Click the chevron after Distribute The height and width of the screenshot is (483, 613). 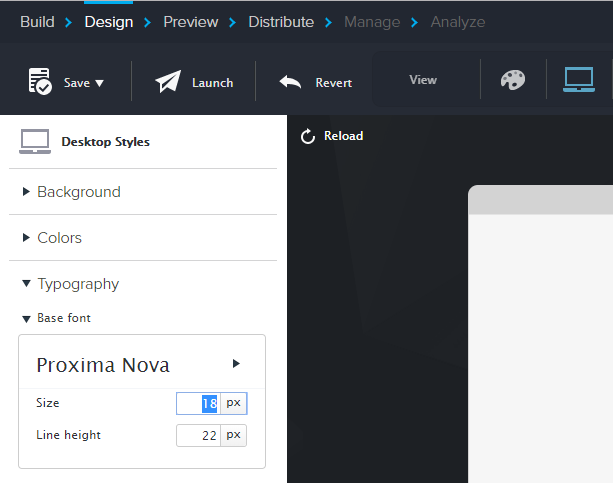pos(328,22)
